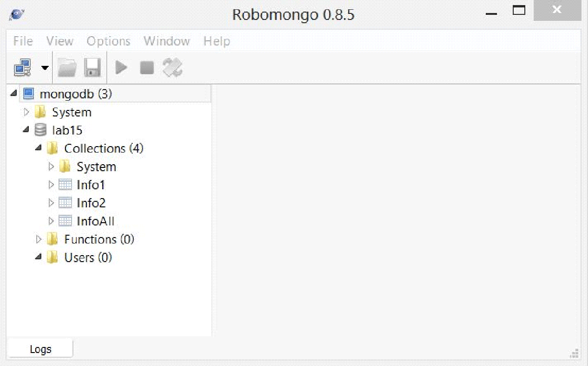Select the InfoAll collection label

(96, 221)
